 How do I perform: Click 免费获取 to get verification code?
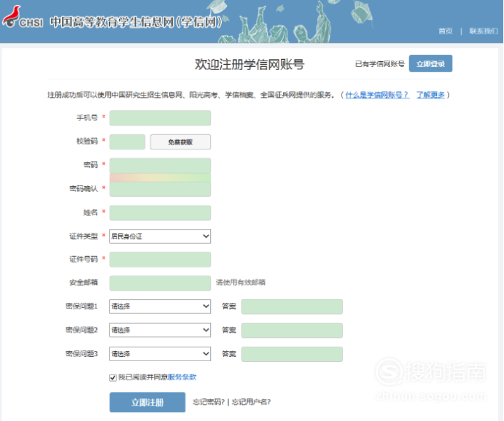180,142
